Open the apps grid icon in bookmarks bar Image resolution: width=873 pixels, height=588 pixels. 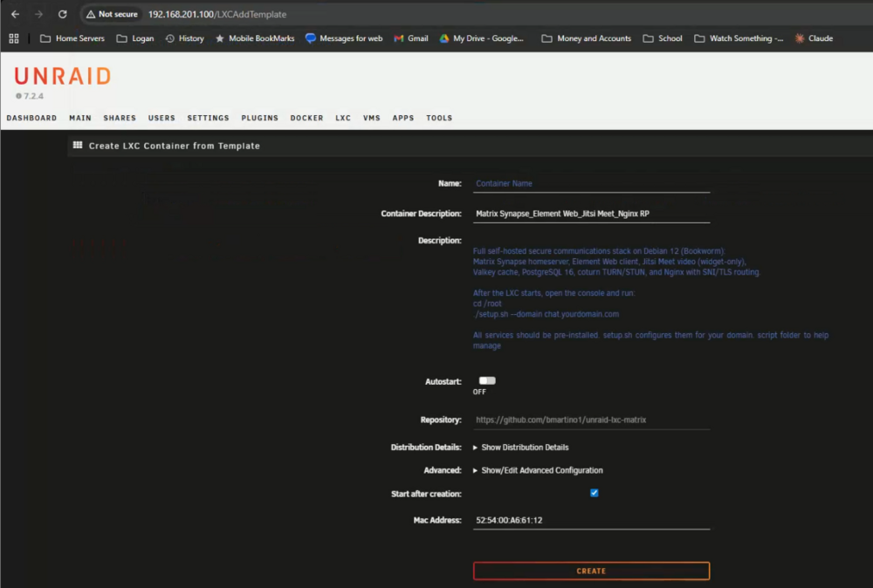pos(14,38)
